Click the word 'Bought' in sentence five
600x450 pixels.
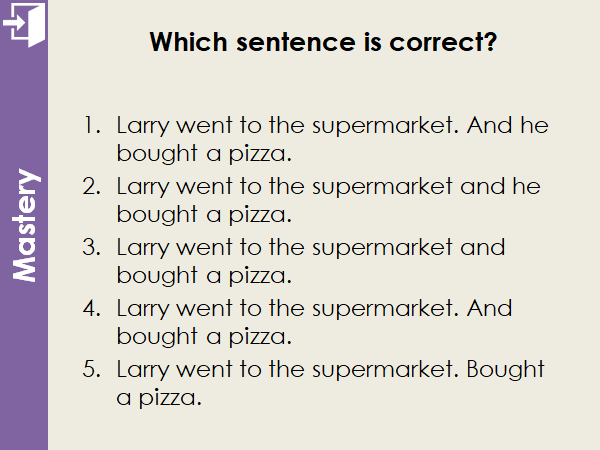click(506, 369)
